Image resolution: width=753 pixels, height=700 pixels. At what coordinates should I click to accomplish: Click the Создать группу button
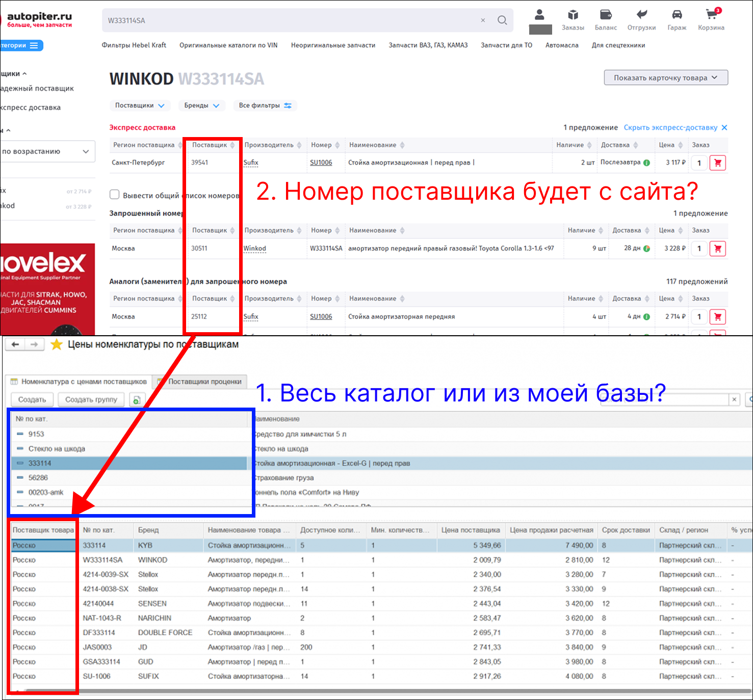91,400
